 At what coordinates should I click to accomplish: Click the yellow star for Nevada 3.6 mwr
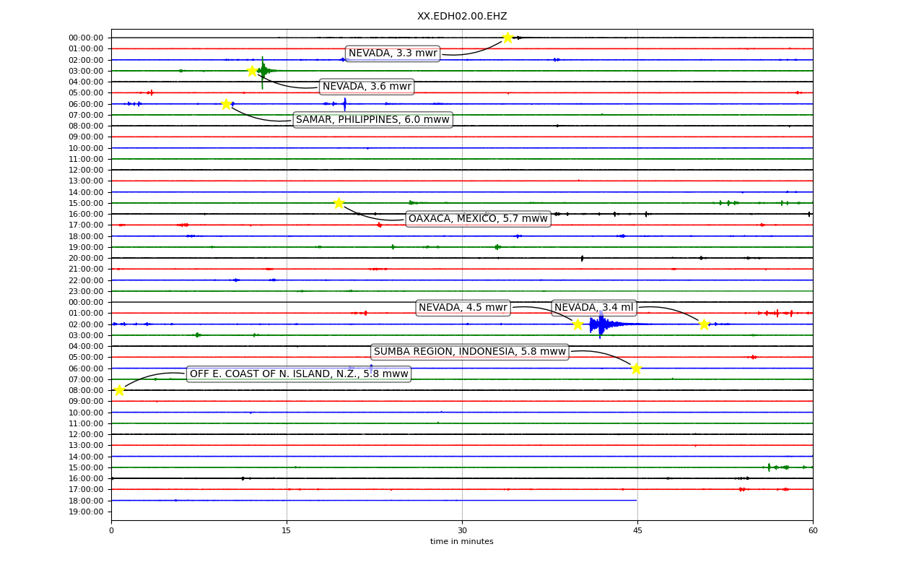[252, 71]
